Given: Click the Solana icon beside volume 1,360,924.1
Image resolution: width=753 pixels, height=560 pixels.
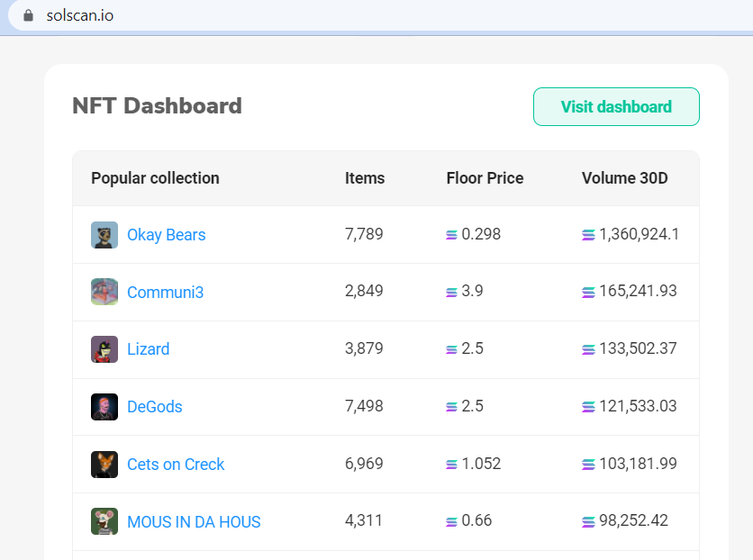Looking at the screenshot, I should pyautogui.click(x=588, y=235).
